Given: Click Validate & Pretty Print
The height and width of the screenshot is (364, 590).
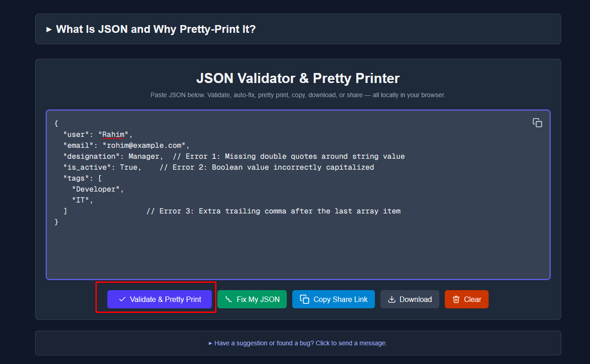Looking at the screenshot, I should pyautogui.click(x=159, y=299).
